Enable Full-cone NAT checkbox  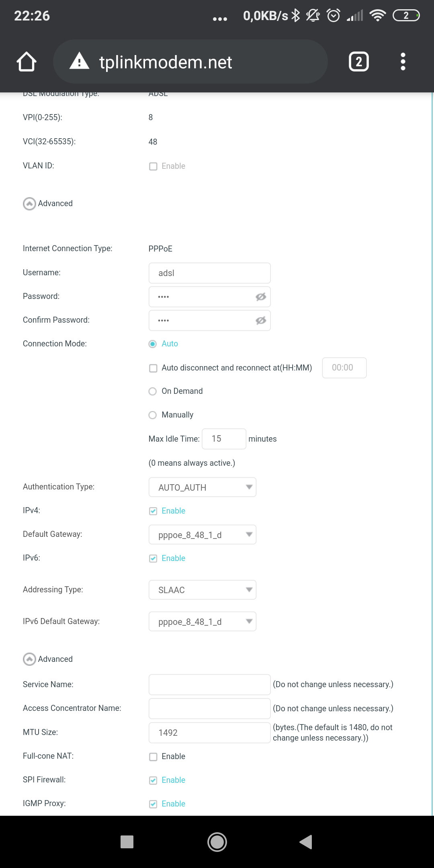153,757
